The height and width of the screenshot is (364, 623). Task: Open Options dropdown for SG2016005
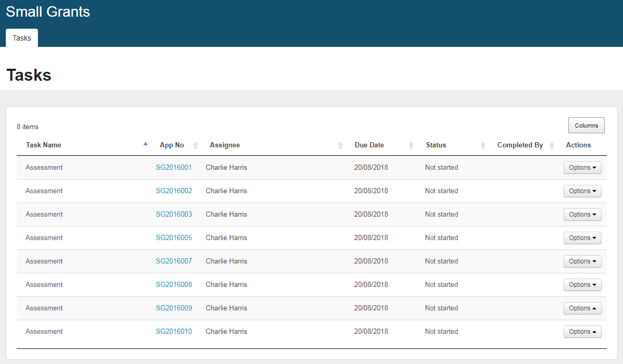point(582,238)
